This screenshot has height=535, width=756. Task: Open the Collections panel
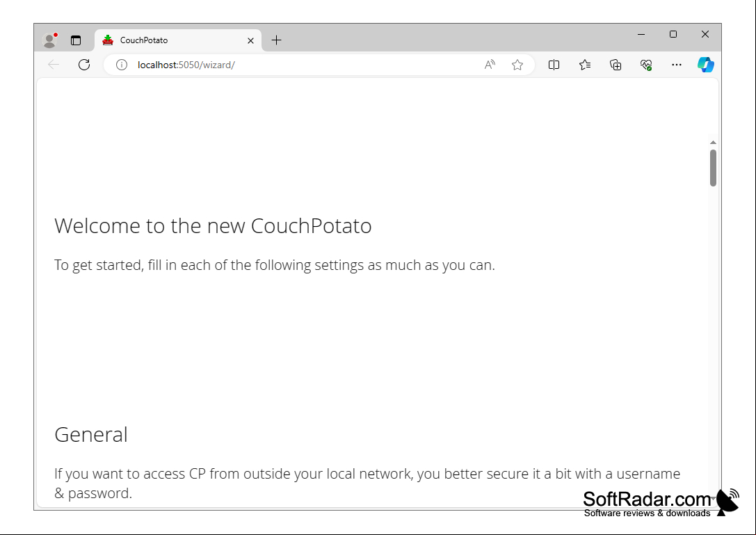(x=616, y=65)
